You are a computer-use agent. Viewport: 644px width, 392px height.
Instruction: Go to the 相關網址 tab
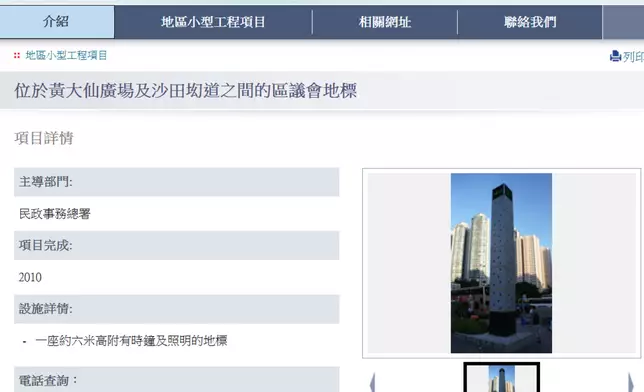click(385, 22)
